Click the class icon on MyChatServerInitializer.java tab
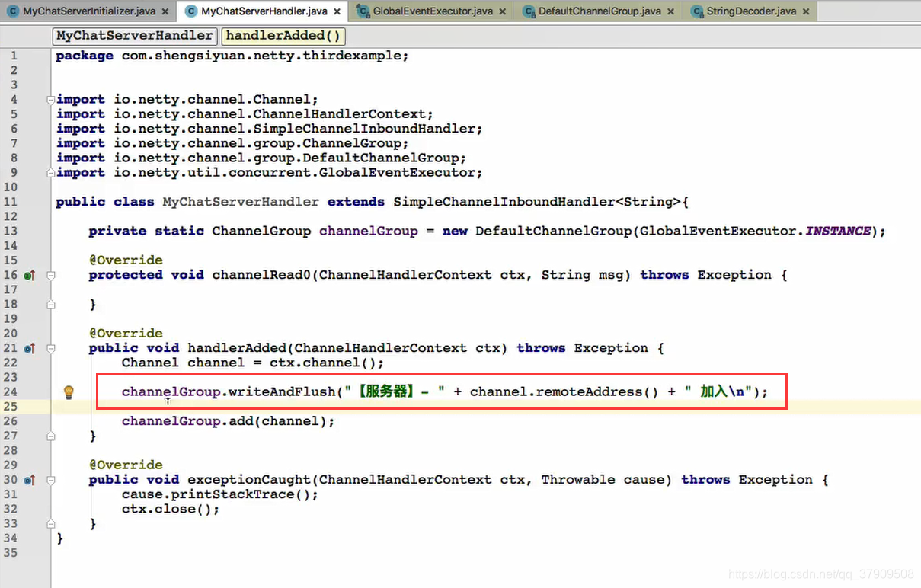This screenshot has width=921, height=588. coord(12,11)
